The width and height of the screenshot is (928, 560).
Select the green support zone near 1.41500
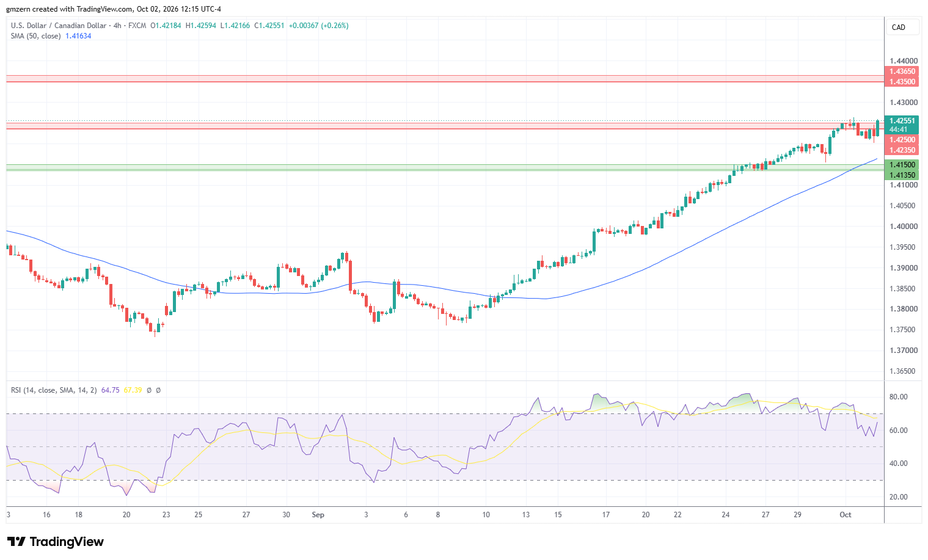coord(445,167)
